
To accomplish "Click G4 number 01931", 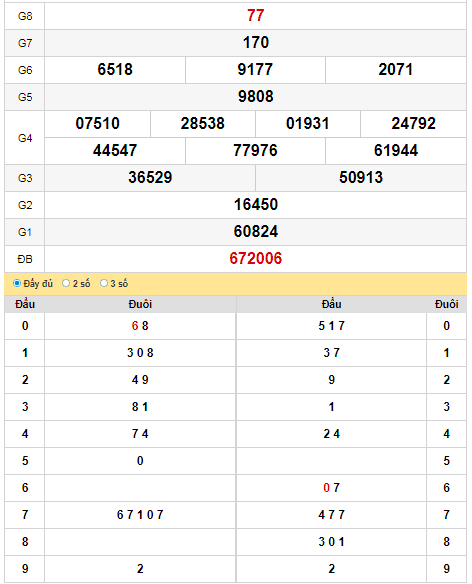I will (x=308, y=124).
